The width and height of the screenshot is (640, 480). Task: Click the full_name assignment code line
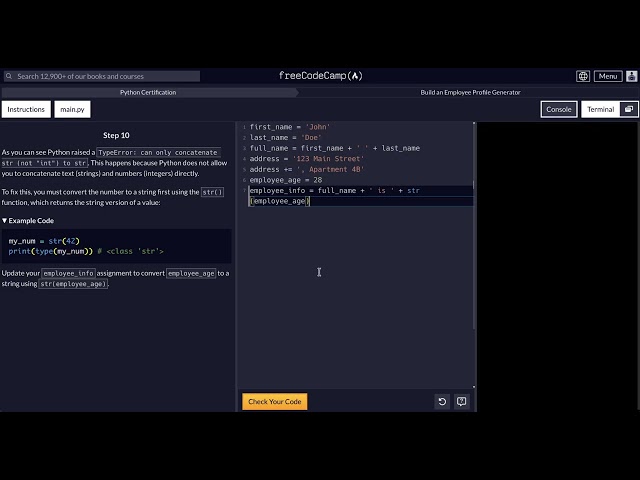tap(335, 148)
